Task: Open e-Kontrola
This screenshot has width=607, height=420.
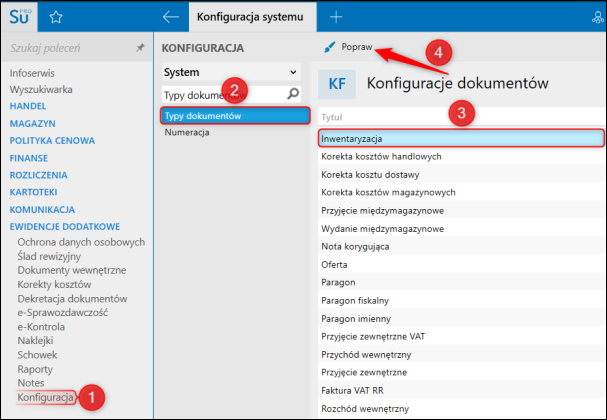Action: coord(41,327)
